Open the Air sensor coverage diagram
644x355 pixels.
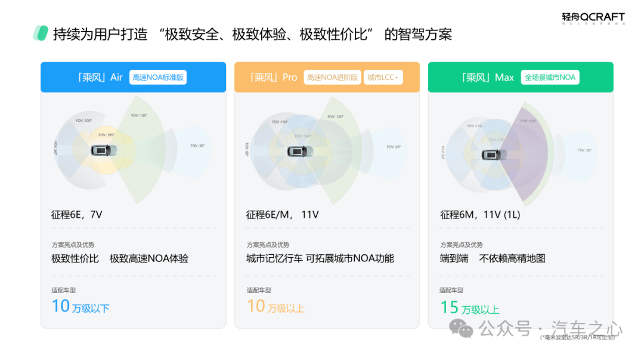click(x=132, y=150)
